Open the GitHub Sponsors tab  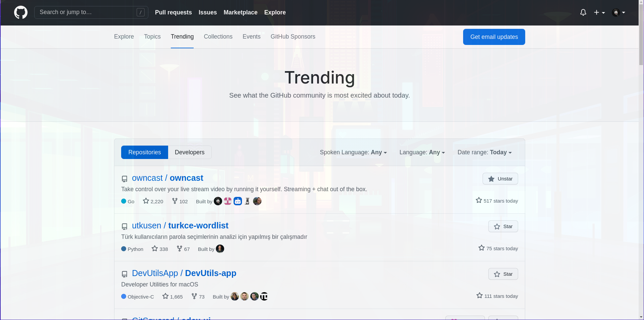click(x=293, y=37)
